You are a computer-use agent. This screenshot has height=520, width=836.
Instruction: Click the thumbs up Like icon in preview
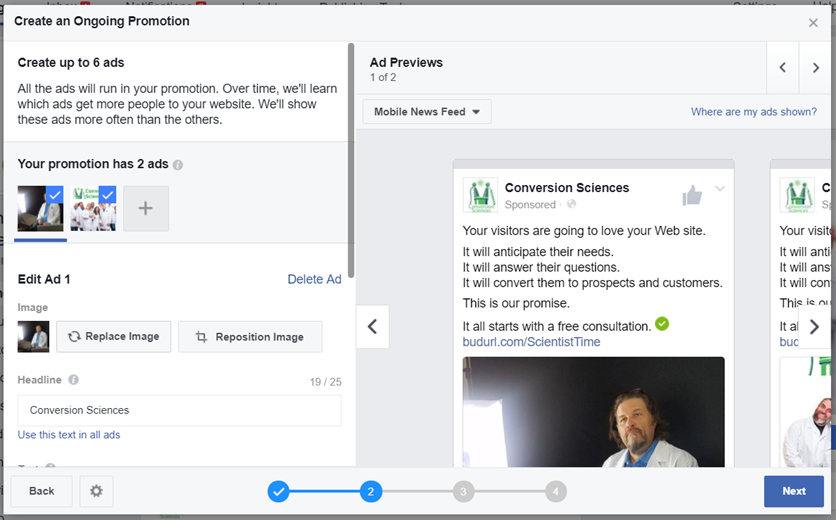[692, 195]
